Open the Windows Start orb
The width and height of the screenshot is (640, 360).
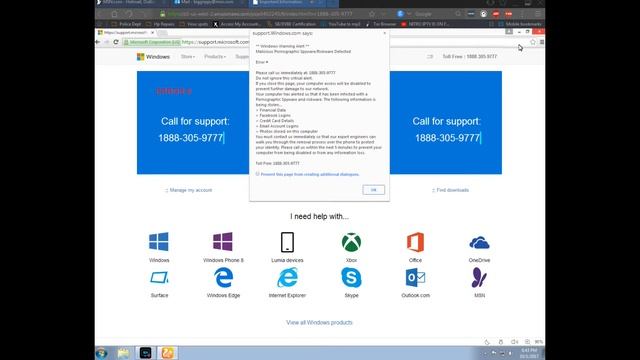(x=102, y=353)
